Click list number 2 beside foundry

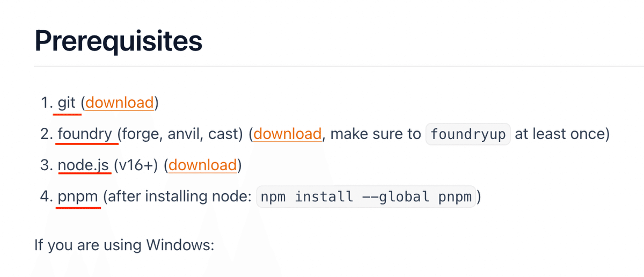(x=46, y=134)
